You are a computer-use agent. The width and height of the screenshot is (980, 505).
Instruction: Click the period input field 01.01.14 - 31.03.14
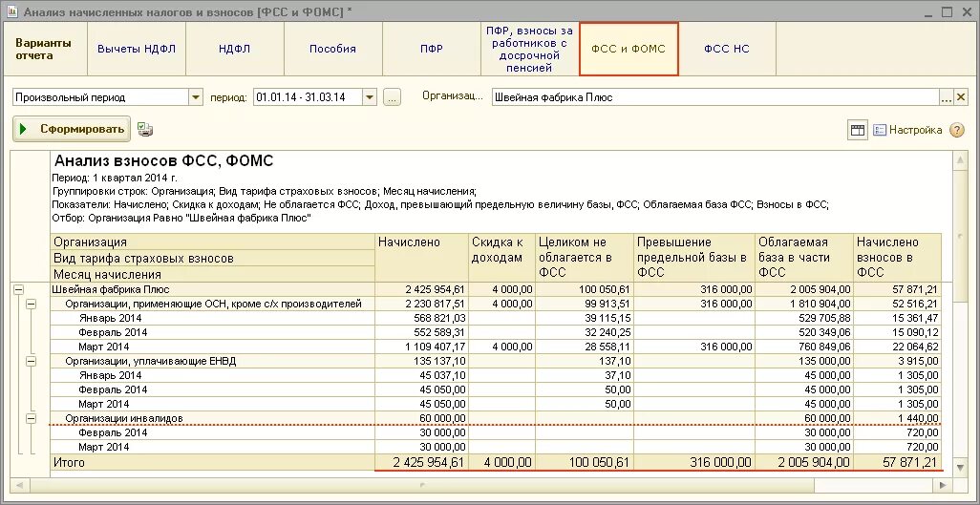pyautogui.click(x=309, y=97)
